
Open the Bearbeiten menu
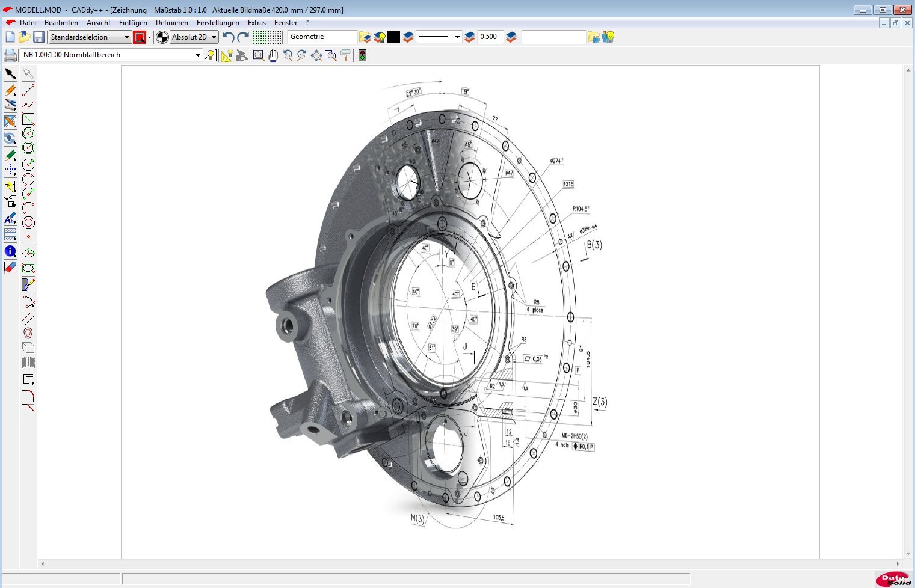click(61, 23)
